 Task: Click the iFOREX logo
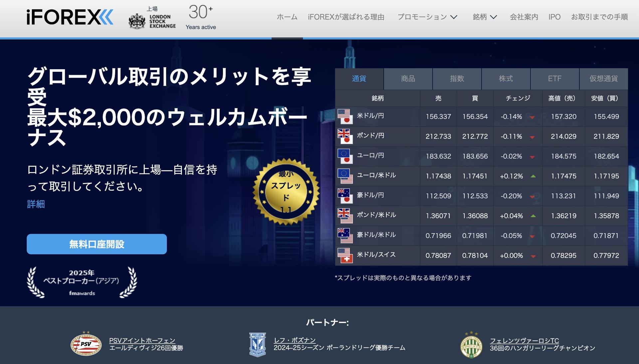click(70, 17)
